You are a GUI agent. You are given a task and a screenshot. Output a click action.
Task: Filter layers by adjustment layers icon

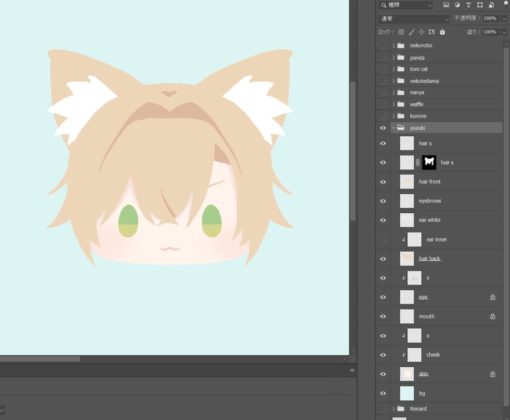(x=457, y=5)
